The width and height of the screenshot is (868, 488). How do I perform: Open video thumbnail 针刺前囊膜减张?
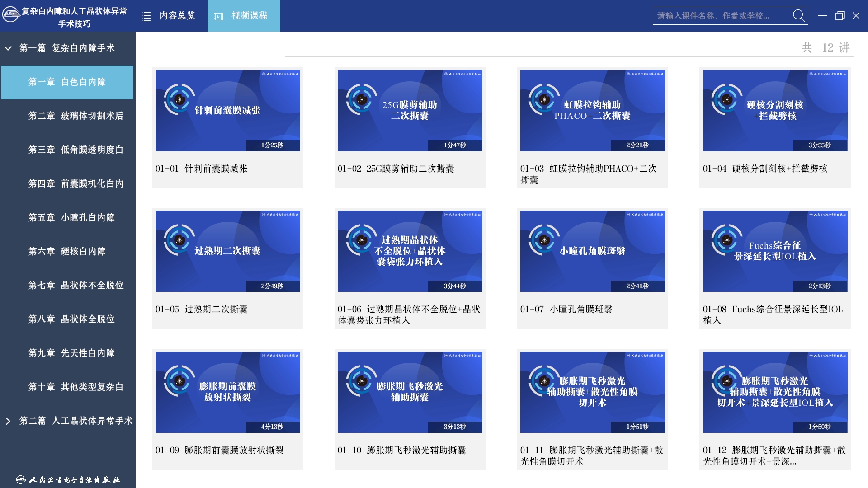tap(227, 111)
